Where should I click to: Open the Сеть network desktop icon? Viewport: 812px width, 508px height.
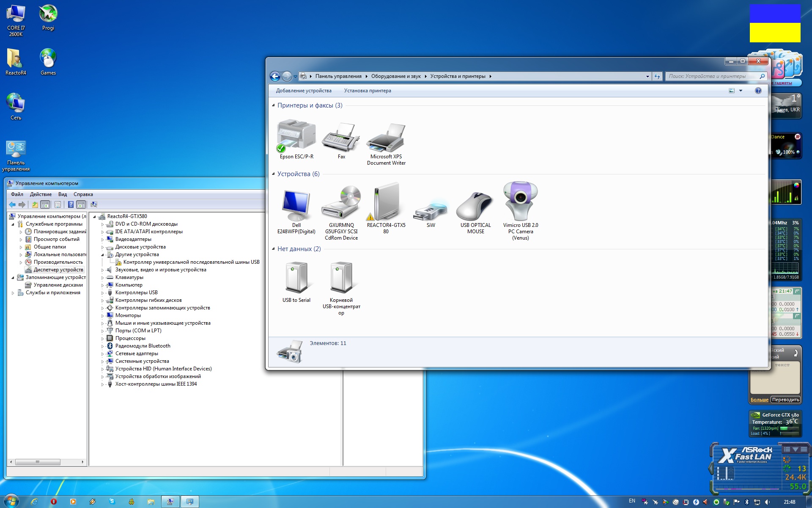[16, 106]
